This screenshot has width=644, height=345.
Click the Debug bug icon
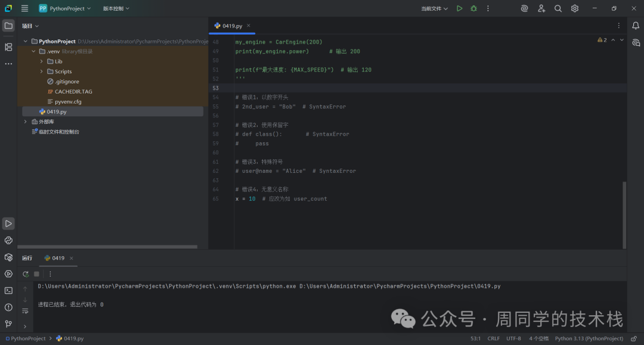(x=473, y=8)
